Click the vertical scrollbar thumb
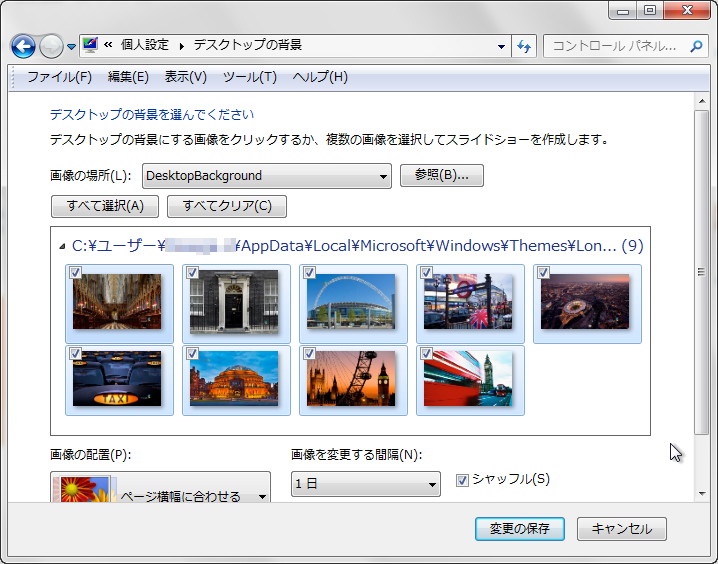The width and height of the screenshot is (718, 564). 702,272
